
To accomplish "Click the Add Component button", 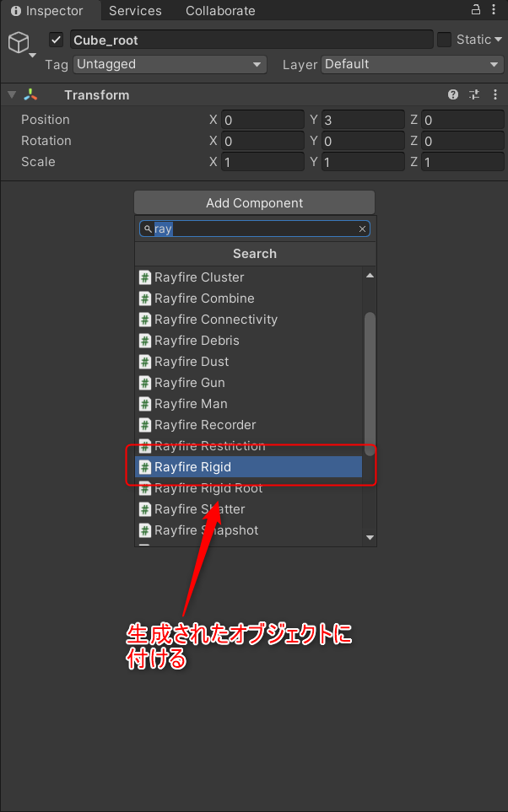I will click(254, 202).
